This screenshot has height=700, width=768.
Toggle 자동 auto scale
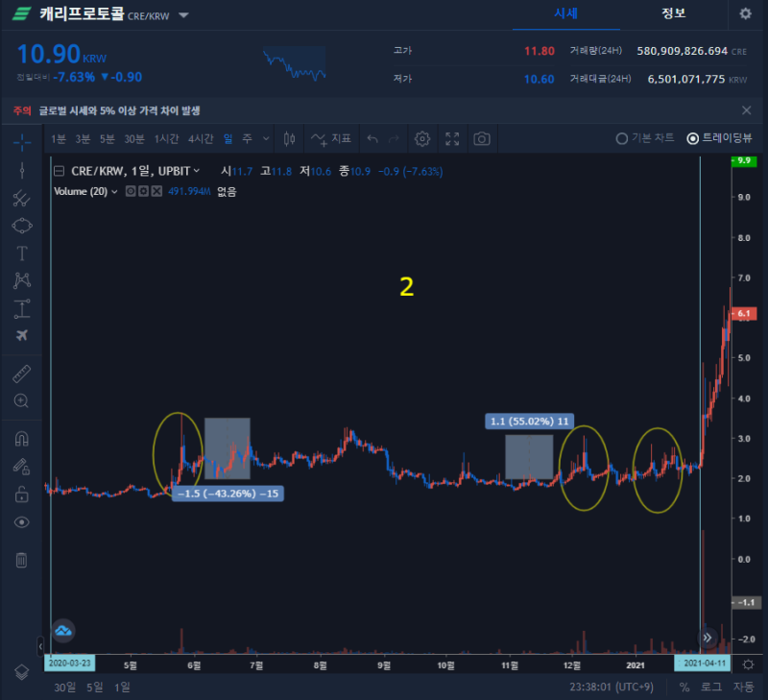pos(743,688)
